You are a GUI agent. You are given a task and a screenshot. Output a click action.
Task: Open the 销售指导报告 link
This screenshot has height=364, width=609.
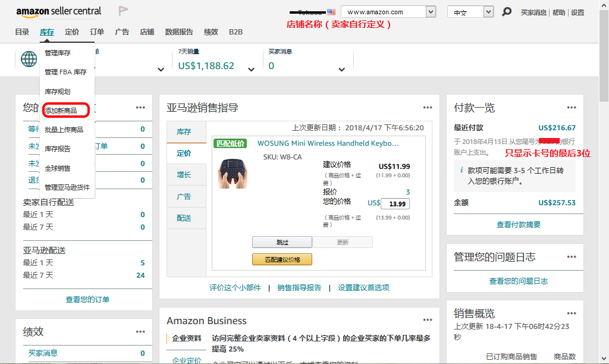(x=299, y=287)
